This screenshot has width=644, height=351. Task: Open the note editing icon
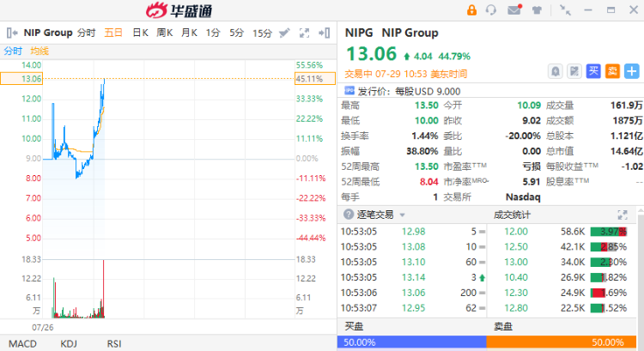574,71
